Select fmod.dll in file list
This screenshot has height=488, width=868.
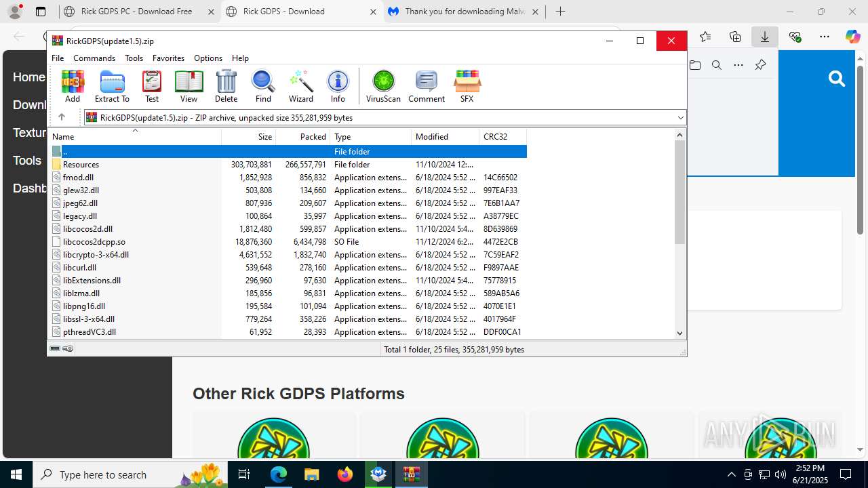(288, 178)
